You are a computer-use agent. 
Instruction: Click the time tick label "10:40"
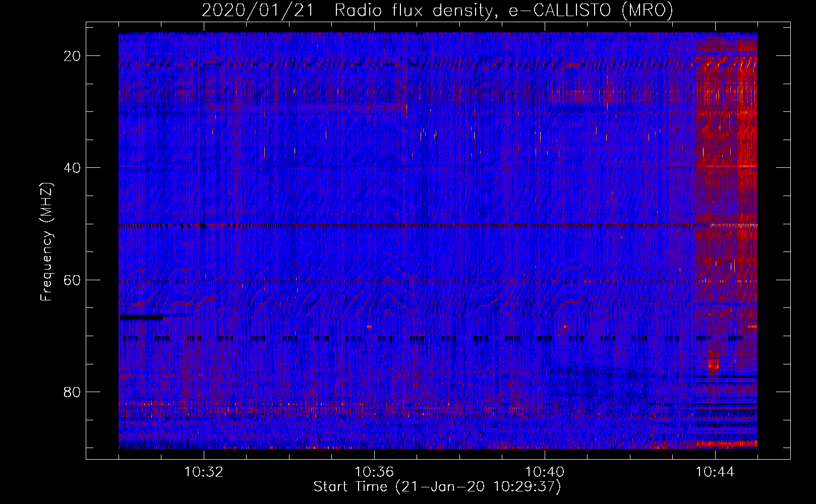[x=545, y=472]
